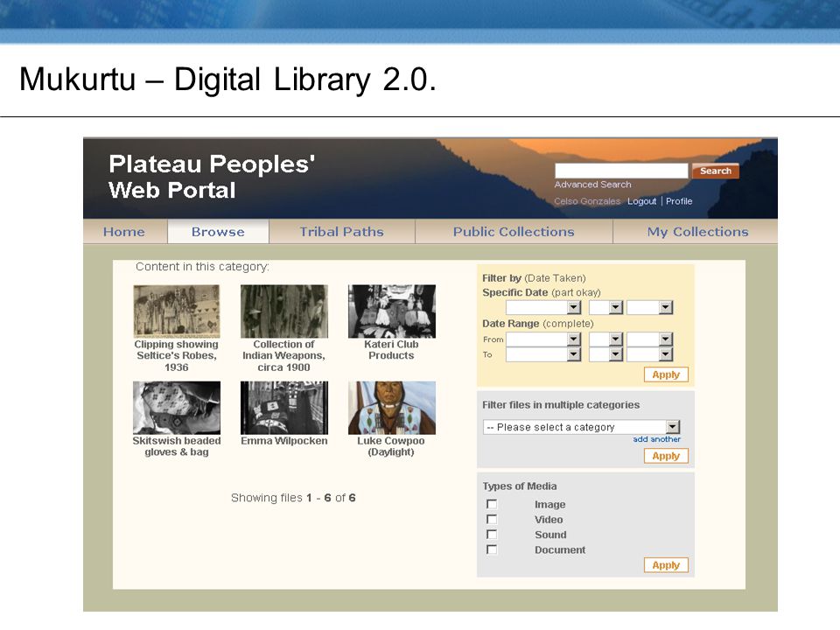Screen dimensions: 840x630
Task: Click 'Skitswish beaded gloves & bag' caption
Action: click(x=177, y=446)
